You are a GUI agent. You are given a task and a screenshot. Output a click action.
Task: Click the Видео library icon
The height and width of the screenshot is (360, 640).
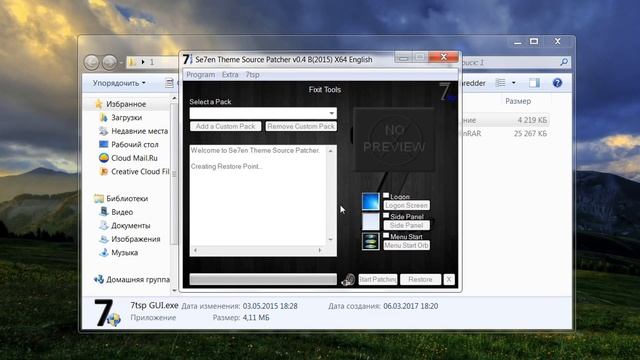click(104, 212)
